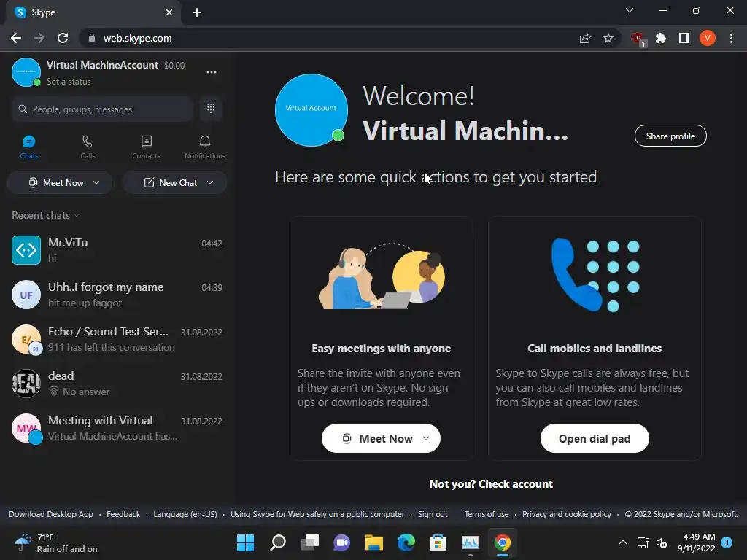Click the Download Desktop App link
This screenshot has height=560, width=747.
[x=51, y=514]
